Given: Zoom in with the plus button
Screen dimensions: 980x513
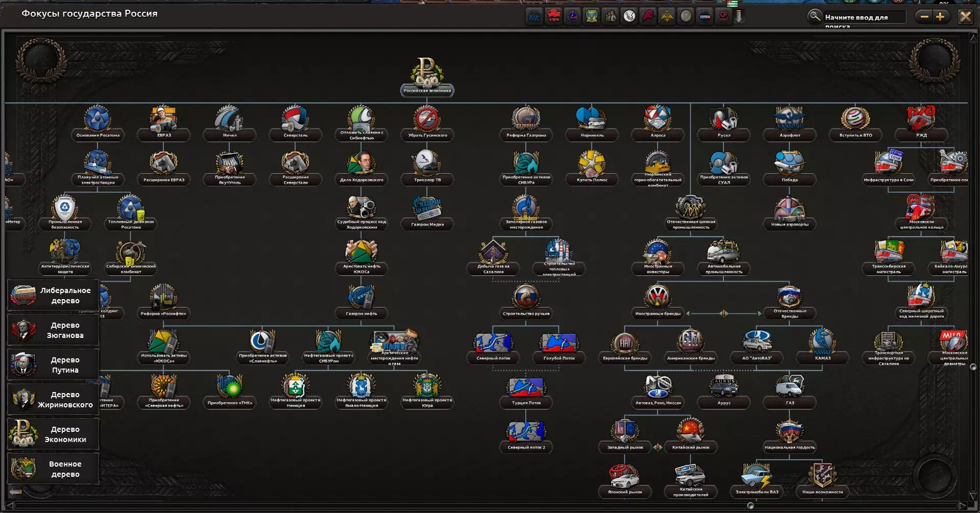Looking at the screenshot, I should click(x=940, y=17).
